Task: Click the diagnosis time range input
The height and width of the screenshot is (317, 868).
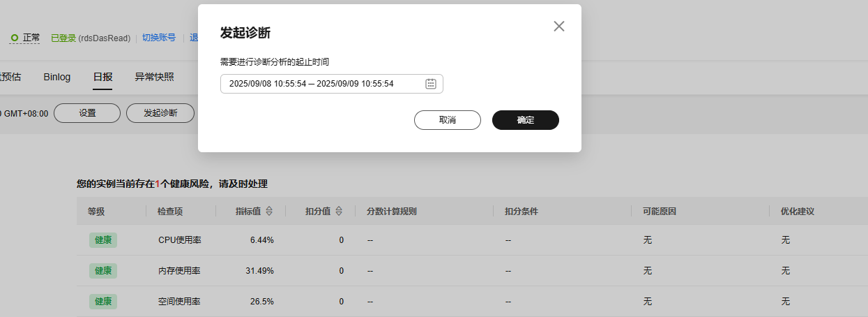Action: click(321, 84)
